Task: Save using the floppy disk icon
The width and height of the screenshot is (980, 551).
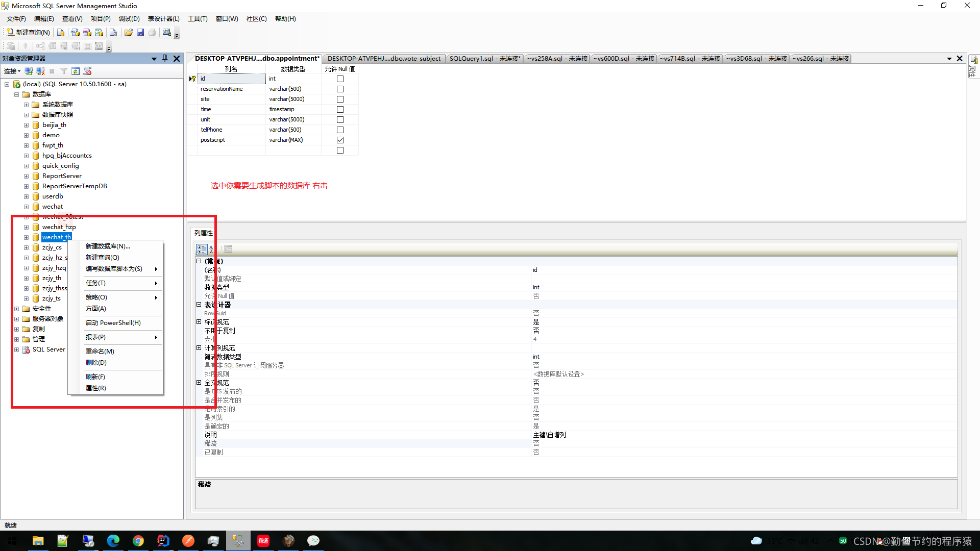Action: pyautogui.click(x=140, y=33)
